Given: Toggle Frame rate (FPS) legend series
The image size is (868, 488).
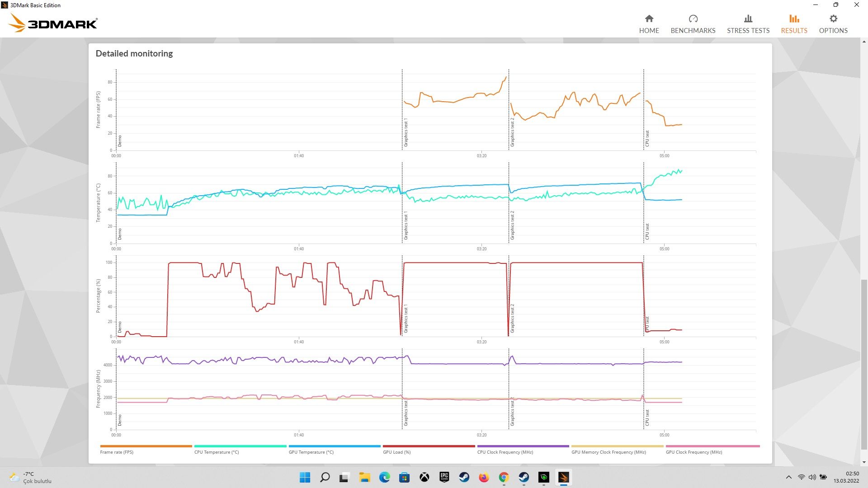Looking at the screenshot, I should coord(117,452).
